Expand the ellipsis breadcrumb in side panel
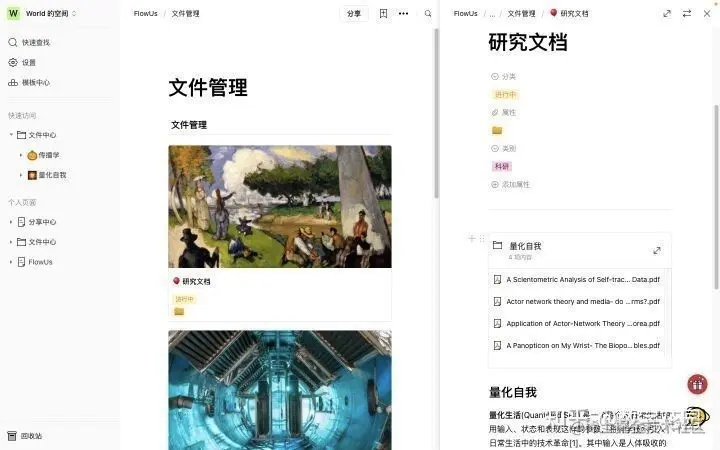Screen dimensions: 720x450 pos(493,14)
